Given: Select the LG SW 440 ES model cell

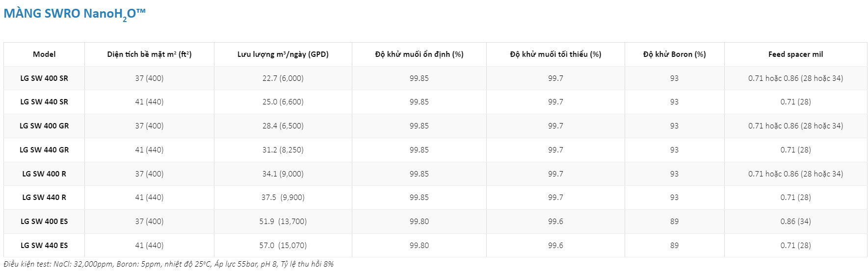Looking at the screenshot, I should 44,246.
